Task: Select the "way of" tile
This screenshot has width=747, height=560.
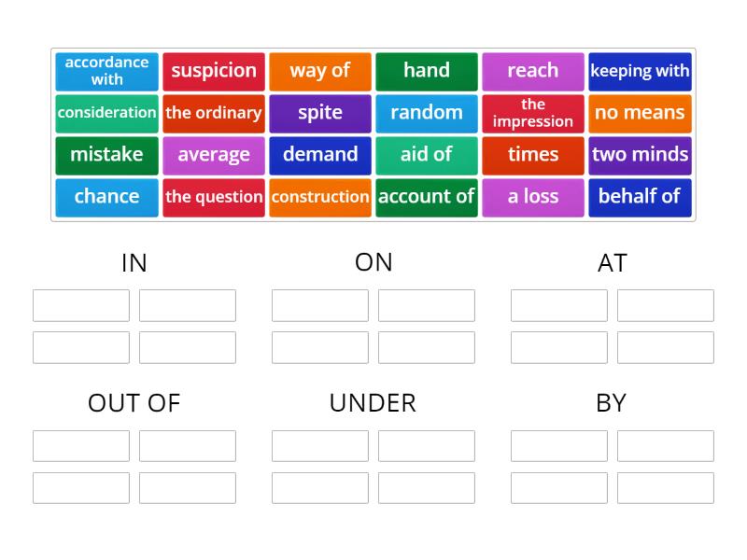Action: pyautogui.click(x=319, y=71)
